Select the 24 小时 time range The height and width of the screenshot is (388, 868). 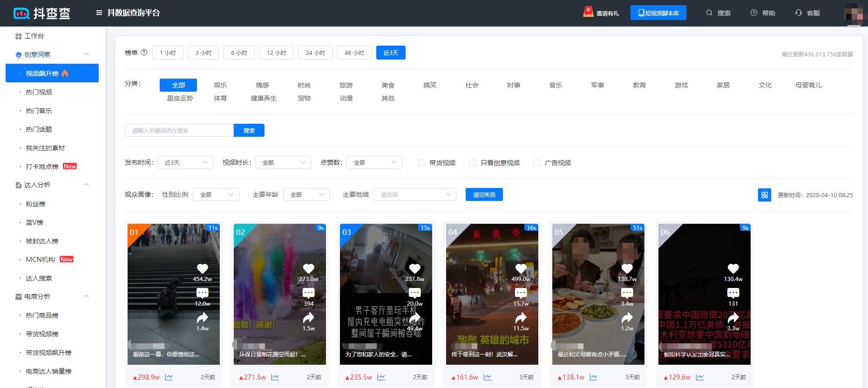(x=315, y=53)
